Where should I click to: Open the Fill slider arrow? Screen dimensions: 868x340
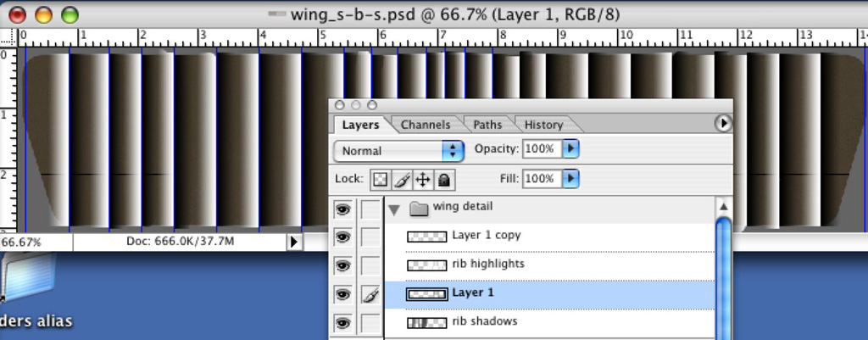[570, 179]
